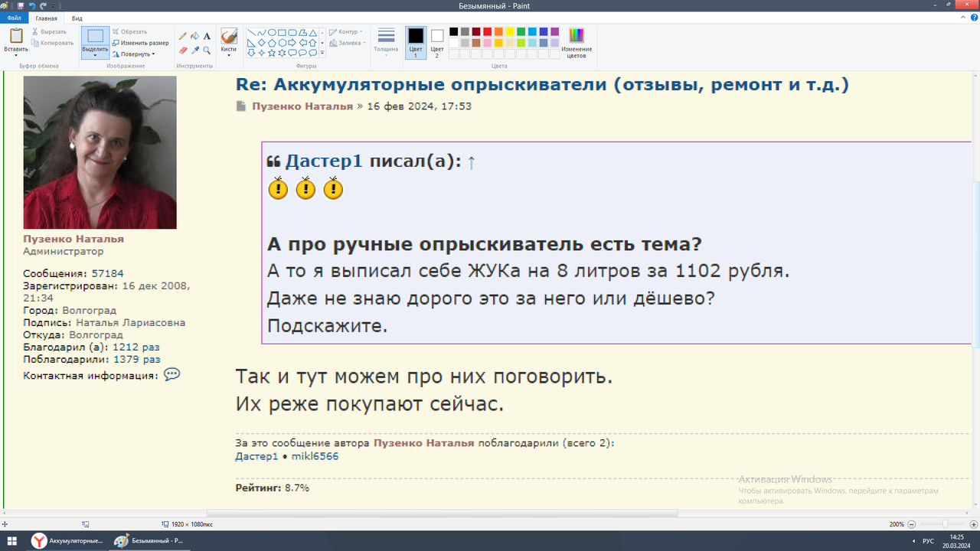Select the Eraser tool
This screenshot has height=551, width=980.
(x=181, y=50)
